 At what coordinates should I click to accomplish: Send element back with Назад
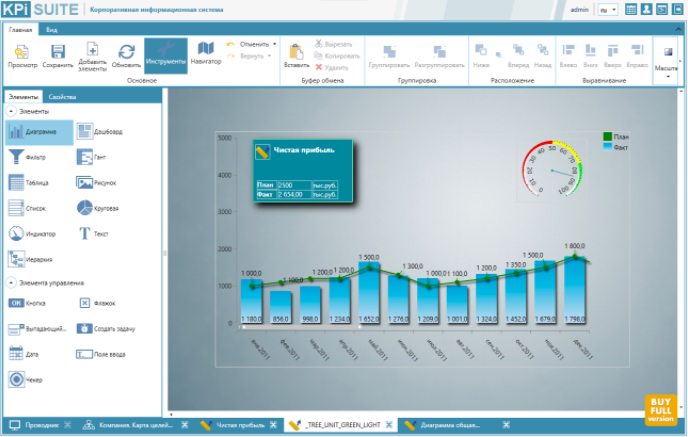coord(543,56)
